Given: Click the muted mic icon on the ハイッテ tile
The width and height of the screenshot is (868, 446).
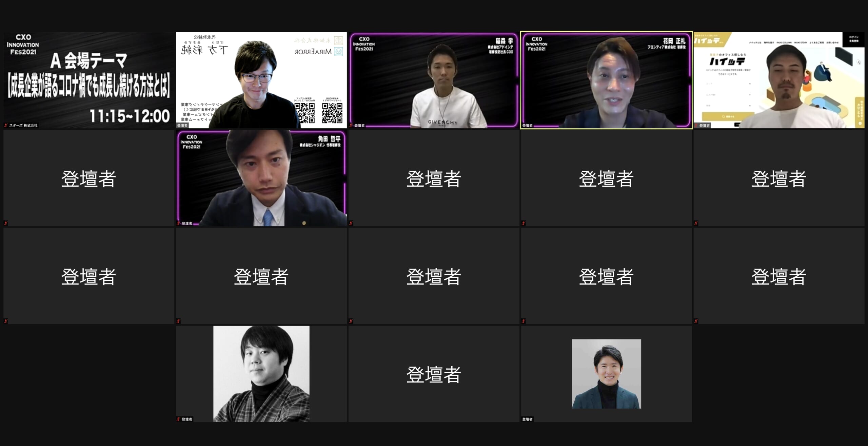Looking at the screenshot, I should (x=696, y=125).
